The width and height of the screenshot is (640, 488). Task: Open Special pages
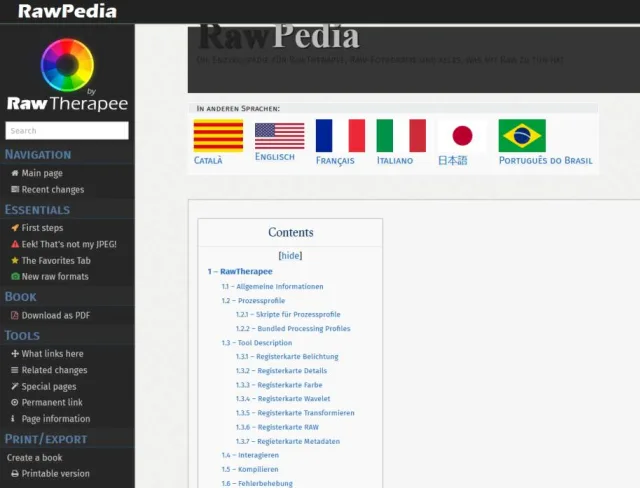49,386
